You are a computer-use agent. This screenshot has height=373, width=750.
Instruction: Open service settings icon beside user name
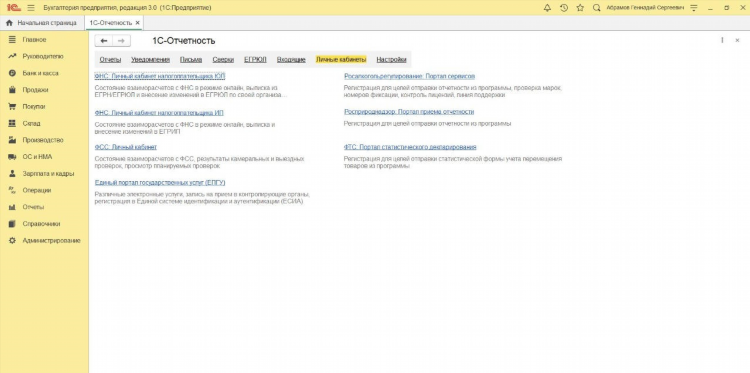tap(694, 8)
